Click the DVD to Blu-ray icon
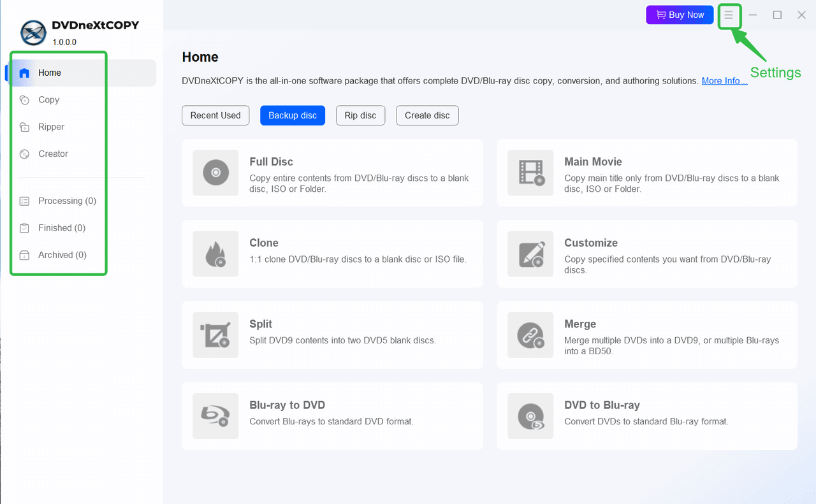Image resolution: width=816 pixels, height=504 pixels. pos(530,416)
